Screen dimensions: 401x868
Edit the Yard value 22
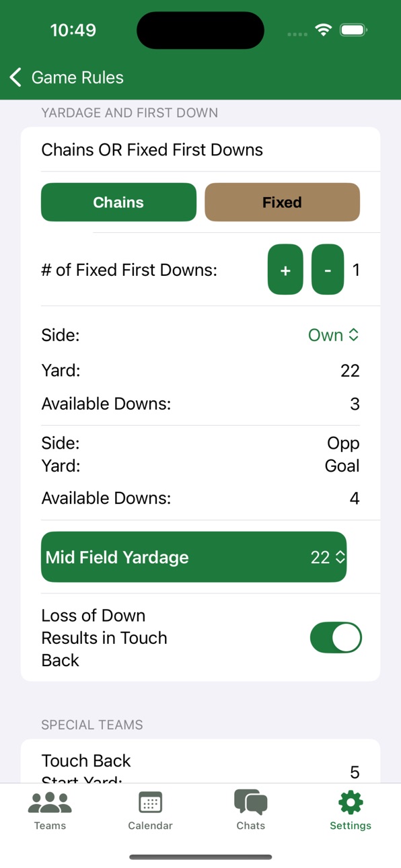point(350,371)
